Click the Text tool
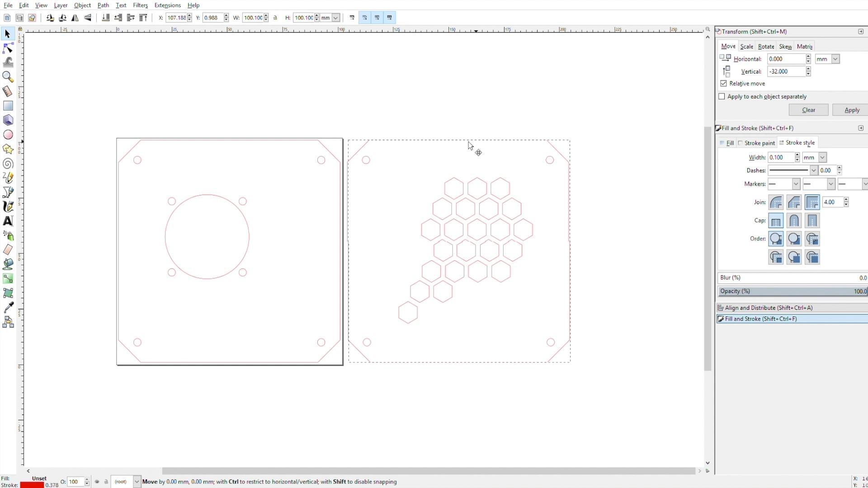868x488 pixels. pyautogui.click(x=8, y=221)
